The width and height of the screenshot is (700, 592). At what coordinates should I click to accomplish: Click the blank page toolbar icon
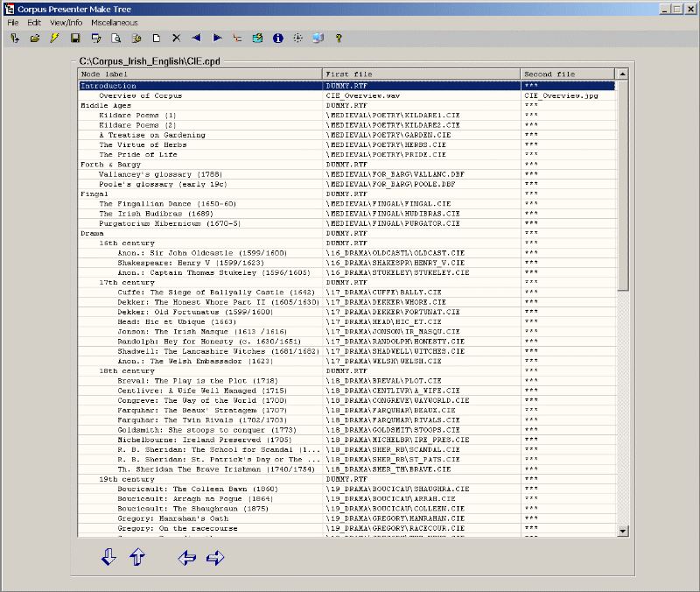(156, 39)
